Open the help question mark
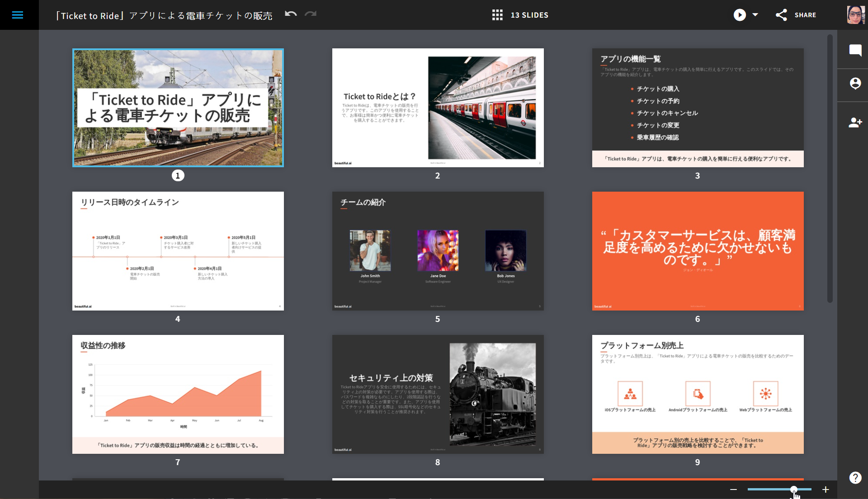 [x=855, y=478]
